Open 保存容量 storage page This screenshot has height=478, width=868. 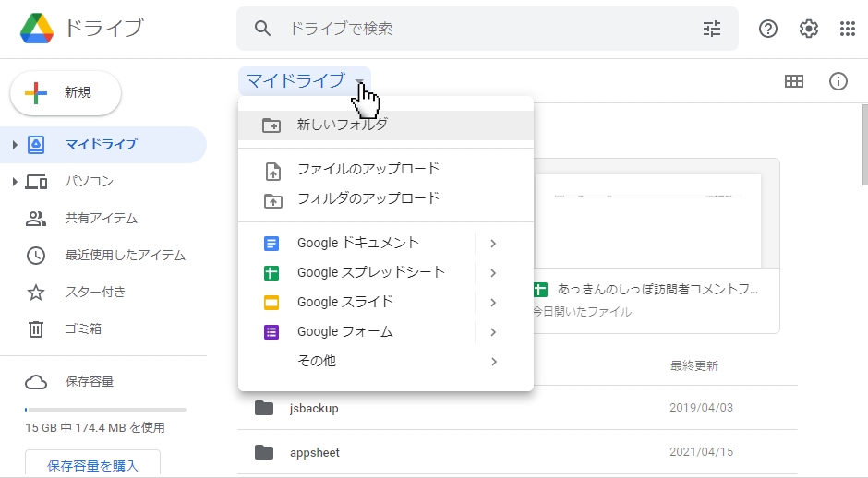pyautogui.click(x=103, y=382)
